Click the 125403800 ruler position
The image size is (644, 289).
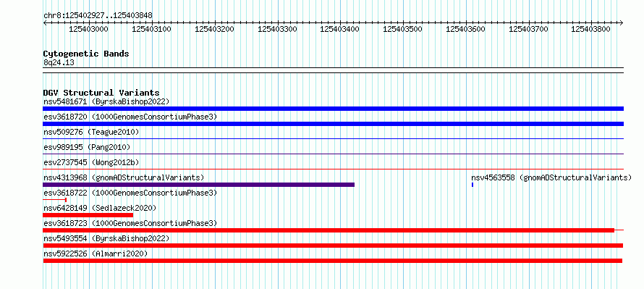tap(591, 29)
